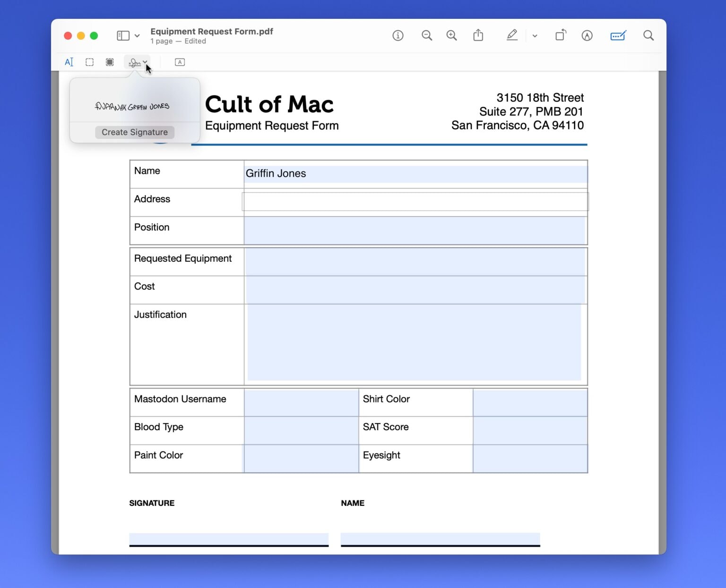Select the Text tool in markup bar

69,62
